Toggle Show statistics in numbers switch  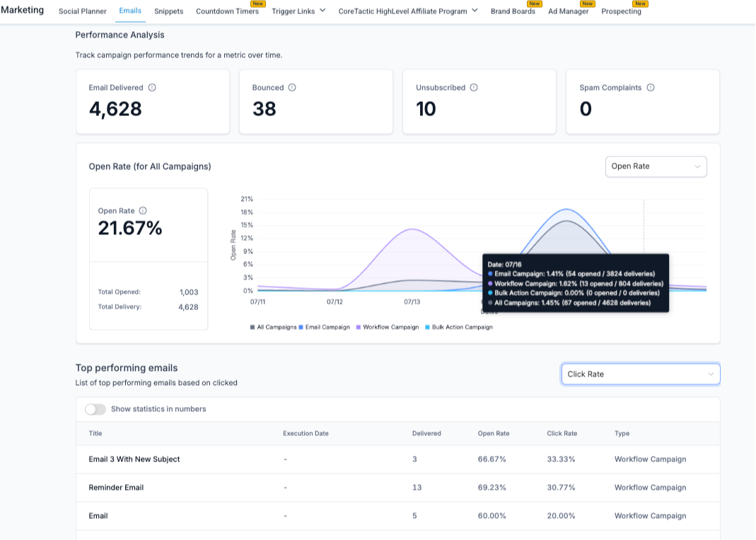95,409
